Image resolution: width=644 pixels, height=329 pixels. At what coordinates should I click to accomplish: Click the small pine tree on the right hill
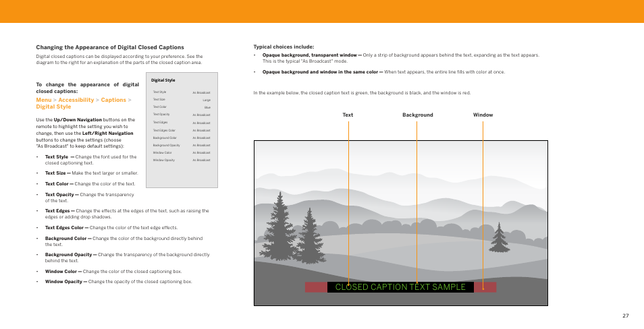500,237
